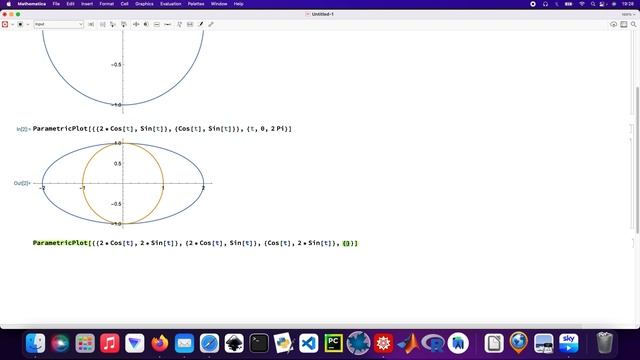Open Music app from the Dock
This screenshot has width=640, height=360.
110,343
